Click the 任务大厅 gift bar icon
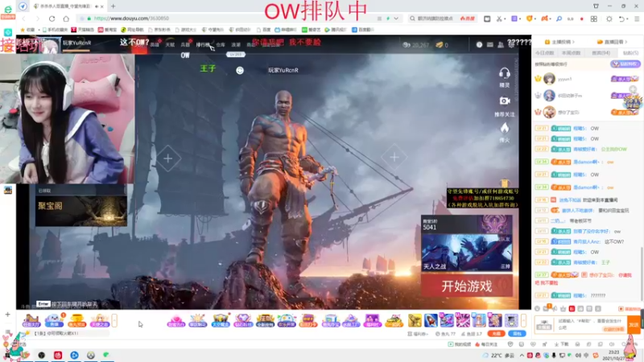644x362 pixels. pos(31,320)
